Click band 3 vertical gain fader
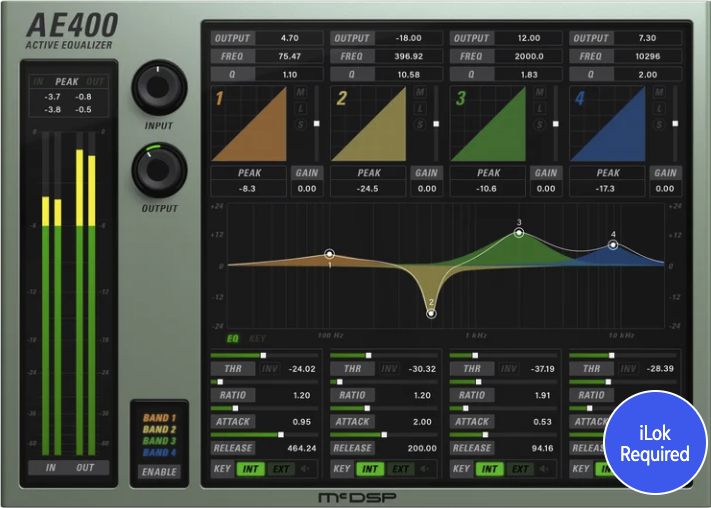711x508 pixels. (x=555, y=123)
